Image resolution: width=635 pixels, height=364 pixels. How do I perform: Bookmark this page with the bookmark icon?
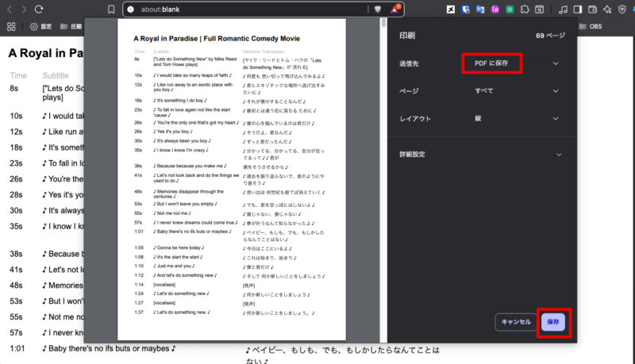(111, 10)
